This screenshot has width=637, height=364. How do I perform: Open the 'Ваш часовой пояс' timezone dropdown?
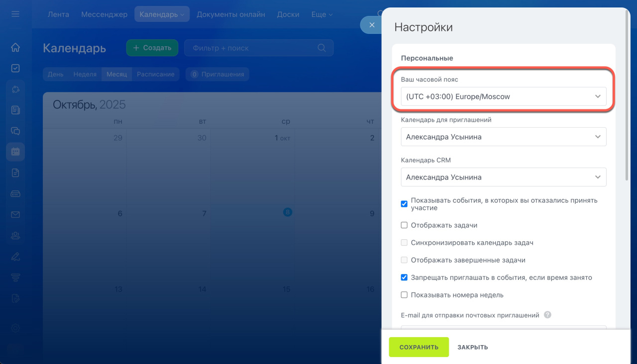pyautogui.click(x=503, y=96)
